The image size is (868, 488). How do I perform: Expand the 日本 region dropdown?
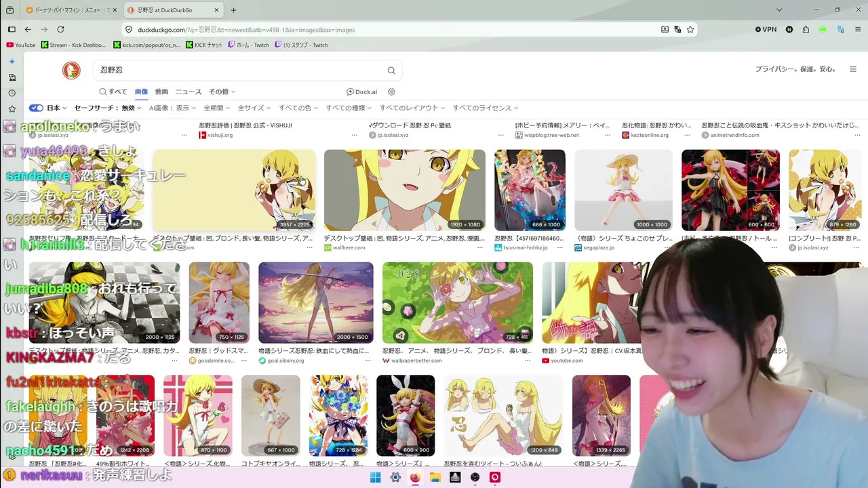coord(57,108)
